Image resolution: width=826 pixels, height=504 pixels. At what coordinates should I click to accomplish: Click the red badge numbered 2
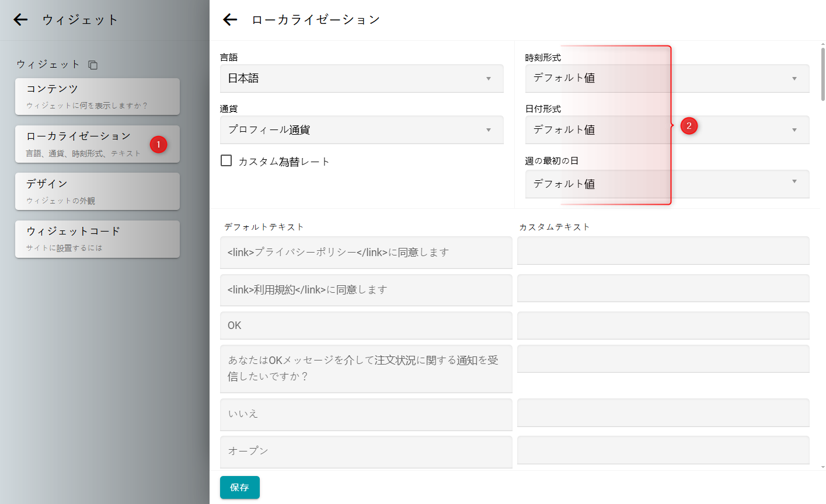coord(689,126)
